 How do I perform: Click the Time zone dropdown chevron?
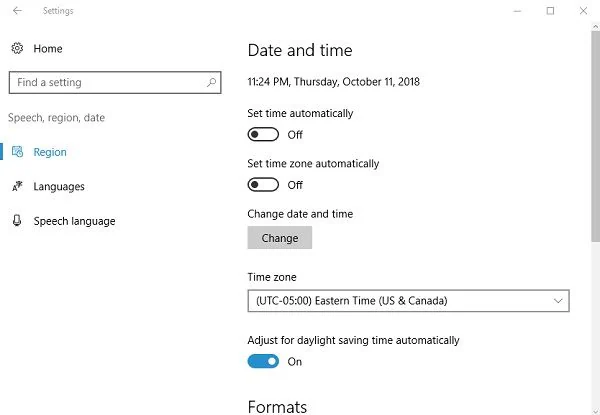[x=558, y=301]
